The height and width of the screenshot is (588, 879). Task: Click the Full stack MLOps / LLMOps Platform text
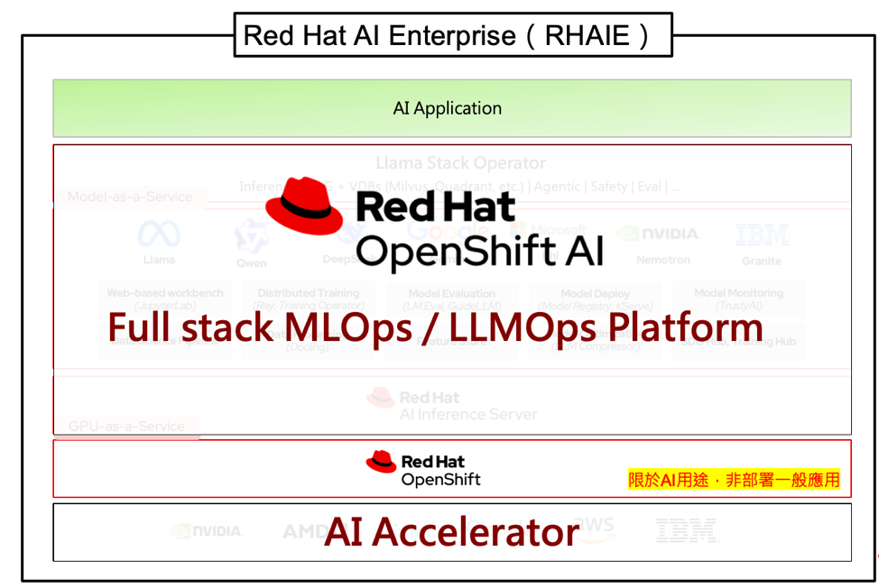[x=436, y=326]
